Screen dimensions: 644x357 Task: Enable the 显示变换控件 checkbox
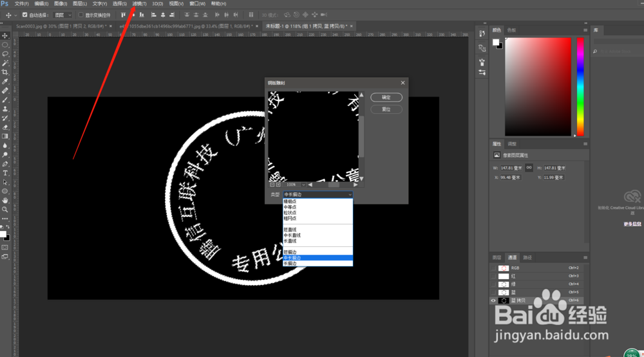(x=80, y=15)
